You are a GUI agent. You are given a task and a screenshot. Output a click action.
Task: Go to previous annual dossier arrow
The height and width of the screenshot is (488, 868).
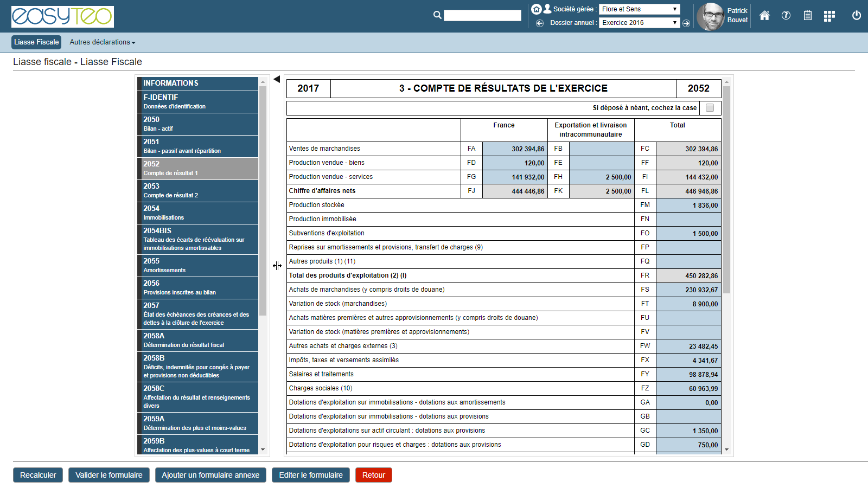[540, 23]
